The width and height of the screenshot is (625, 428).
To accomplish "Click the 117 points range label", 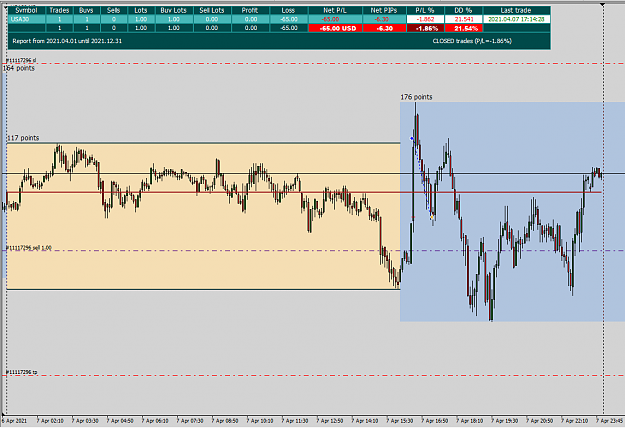I will pos(23,138).
